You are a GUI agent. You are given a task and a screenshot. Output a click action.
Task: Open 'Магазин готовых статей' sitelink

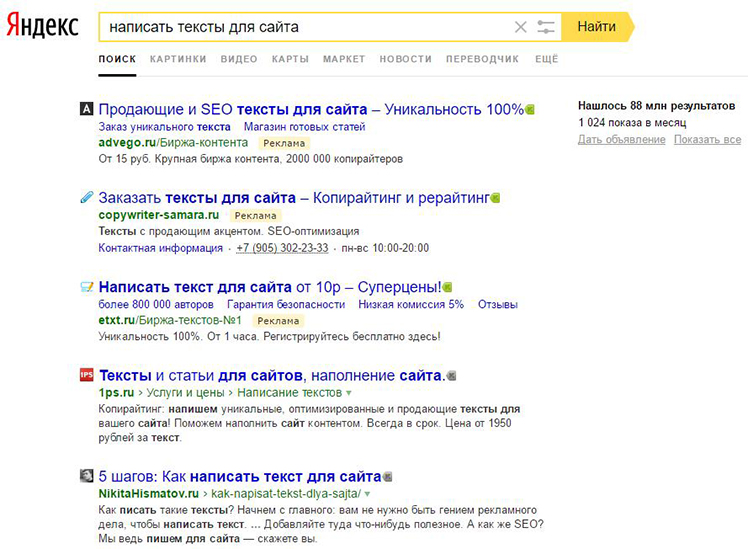coord(304,127)
